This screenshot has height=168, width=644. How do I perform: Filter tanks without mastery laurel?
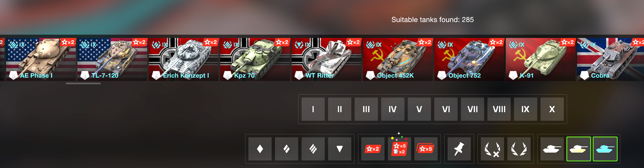(492, 149)
